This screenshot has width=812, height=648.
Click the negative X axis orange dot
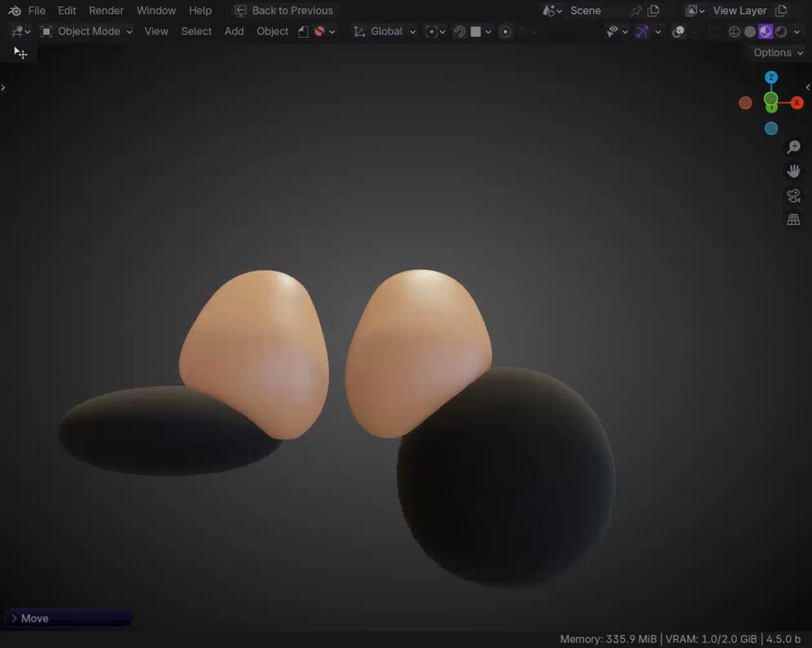(745, 103)
